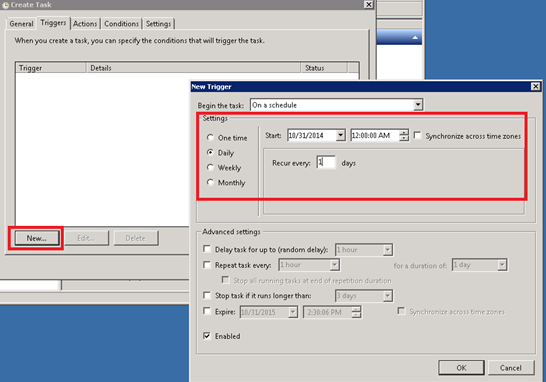Close the Create Task window
Image resolution: width=546 pixels, height=382 pixels.
click(x=368, y=5)
